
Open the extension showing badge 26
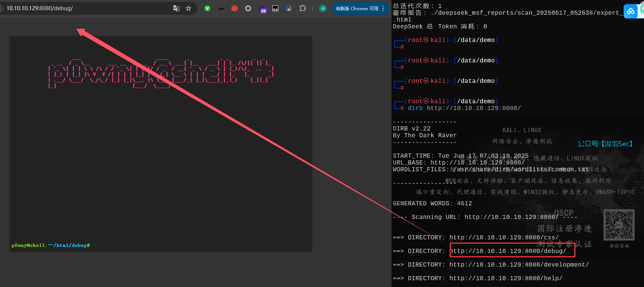tap(262, 9)
